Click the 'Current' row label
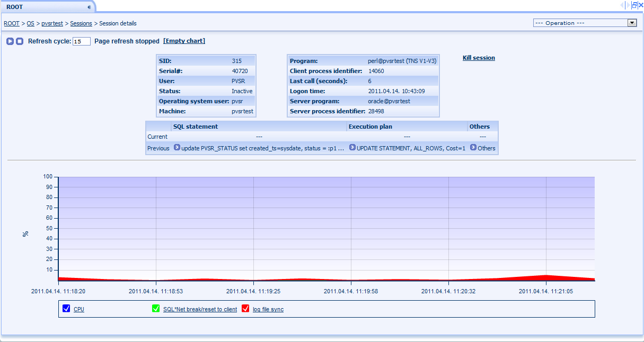The width and height of the screenshot is (644, 342). (157, 137)
